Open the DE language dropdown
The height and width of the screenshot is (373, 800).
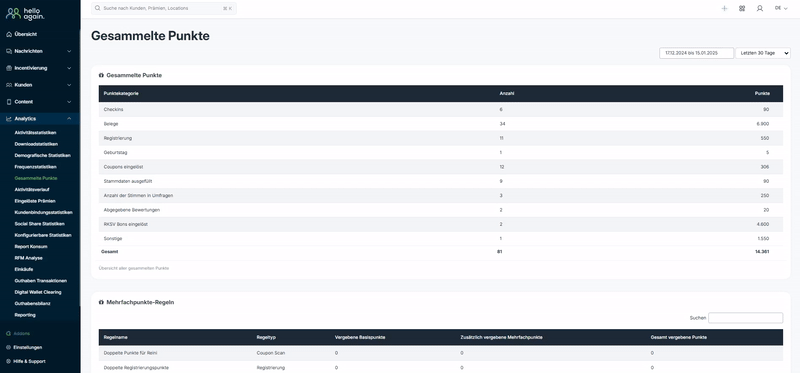click(781, 8)
